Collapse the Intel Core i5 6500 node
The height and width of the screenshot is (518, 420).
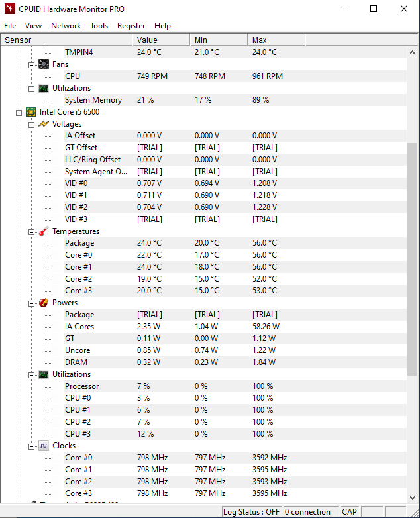tap(19, 112)
